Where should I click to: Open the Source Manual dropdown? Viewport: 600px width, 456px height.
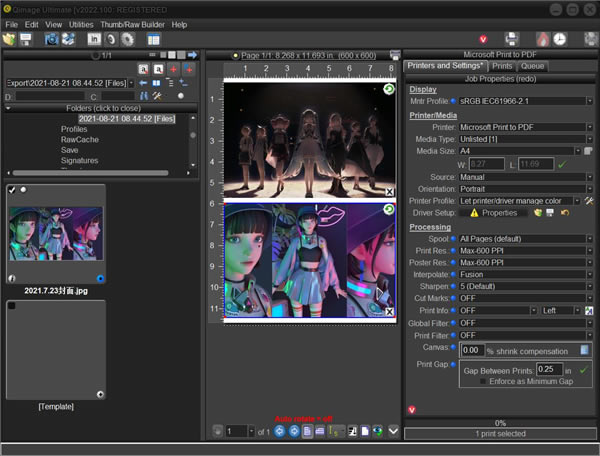coord(590,177)
